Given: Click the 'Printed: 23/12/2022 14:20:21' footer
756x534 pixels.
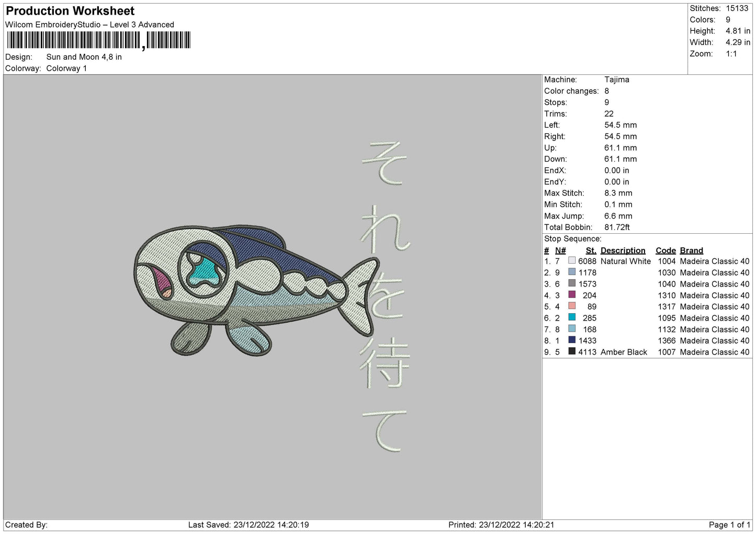Looking at the screenshot, I should click(501, 525).
